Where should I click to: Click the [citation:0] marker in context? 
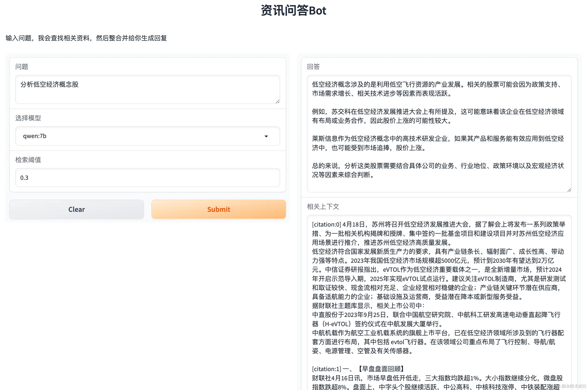[326, 224]
